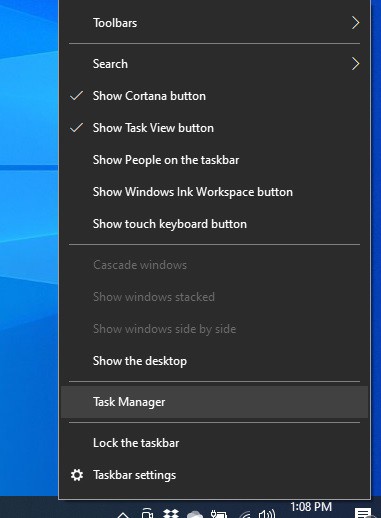Click Taskbar settings text

[134, 475]
